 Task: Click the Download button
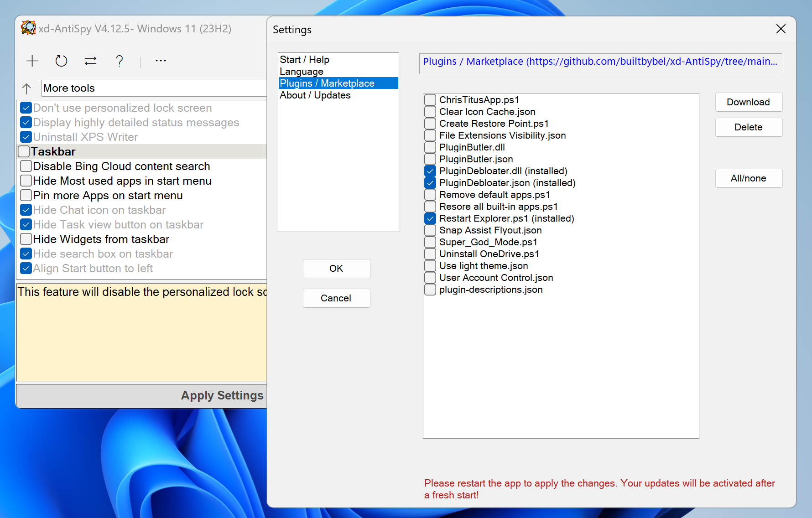(748, 102)
